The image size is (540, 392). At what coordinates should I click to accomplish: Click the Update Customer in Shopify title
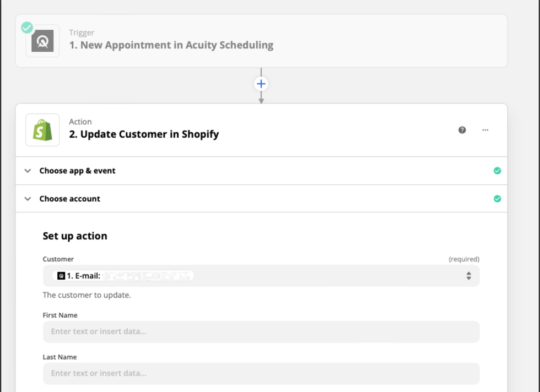tap(144, 134)
